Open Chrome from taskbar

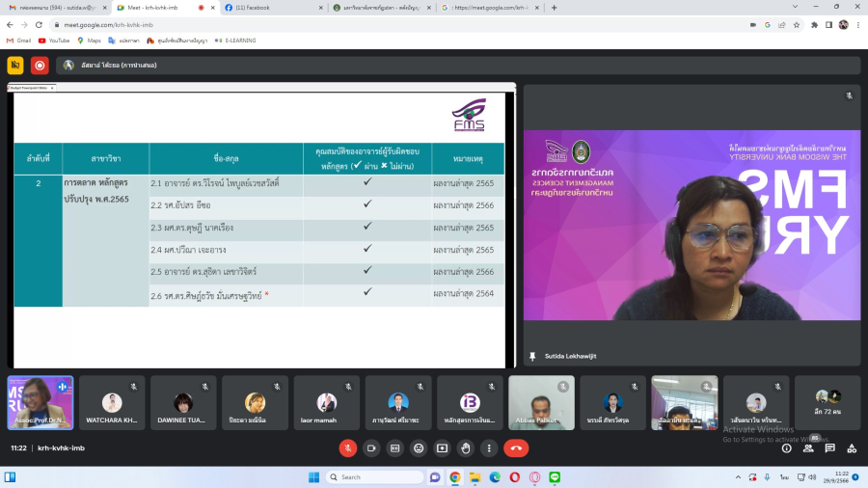(x=455, y=477)
